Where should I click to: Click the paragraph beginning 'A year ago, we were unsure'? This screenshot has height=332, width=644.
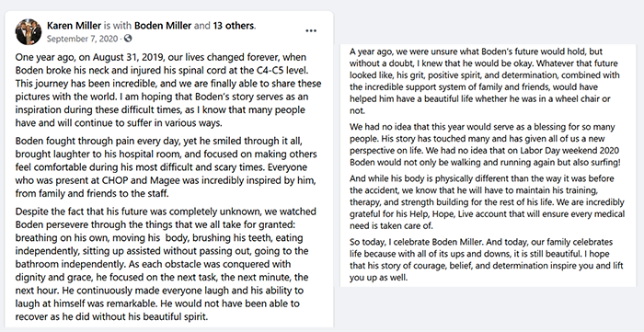pyautogui.click(x=485, y=81)
